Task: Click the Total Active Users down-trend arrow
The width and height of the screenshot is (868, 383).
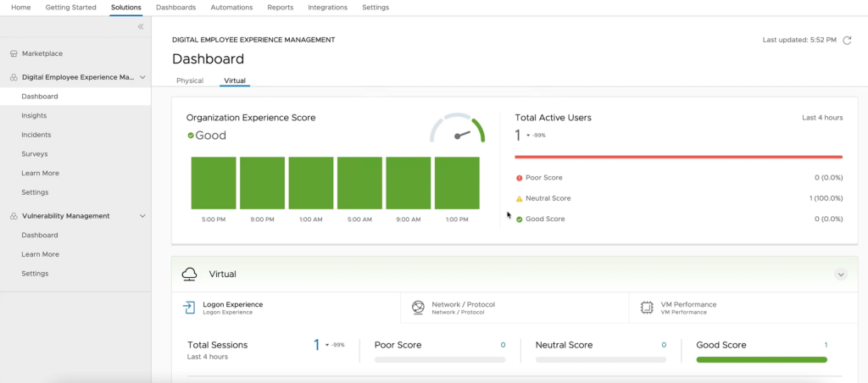Action: tap(528, 136)
